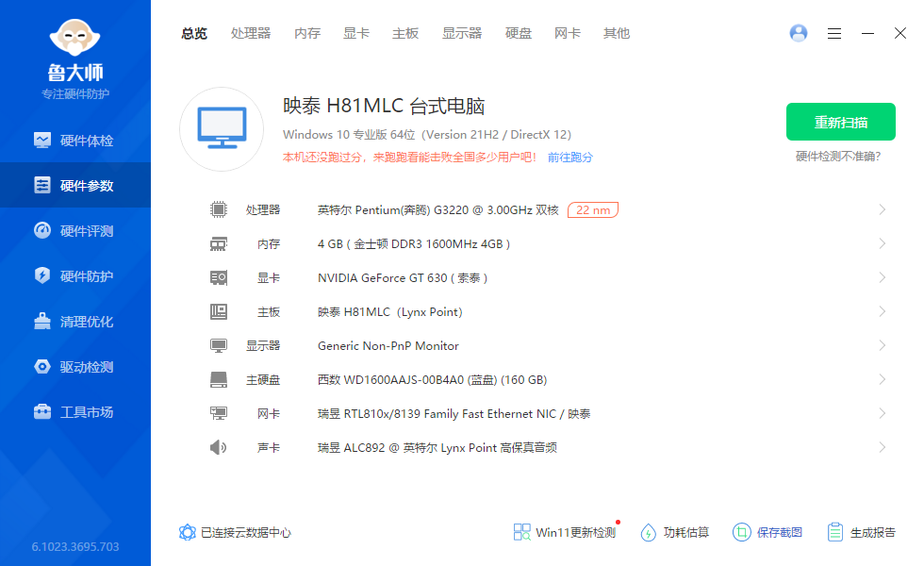The width and height of the screenshot is (924, 566).
Task: Click NVIDIA GeForce GT 630 text
Action: [403, 277]
